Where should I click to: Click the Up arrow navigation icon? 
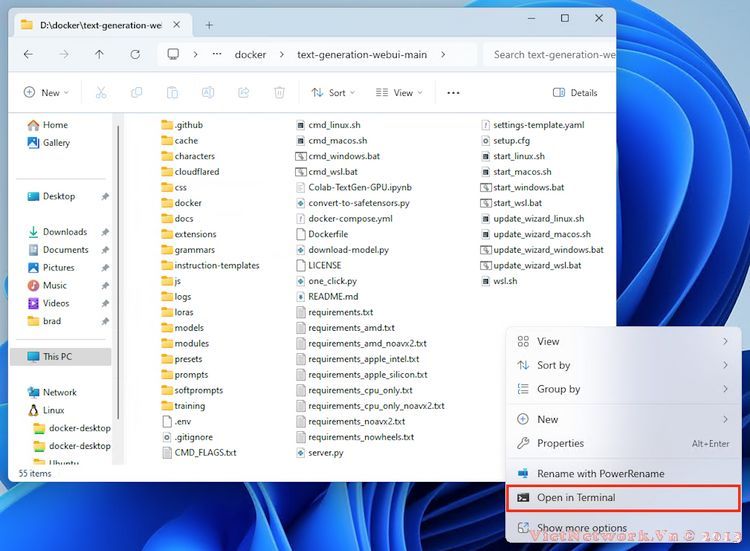pyautogui.click(x=99, y=55)
